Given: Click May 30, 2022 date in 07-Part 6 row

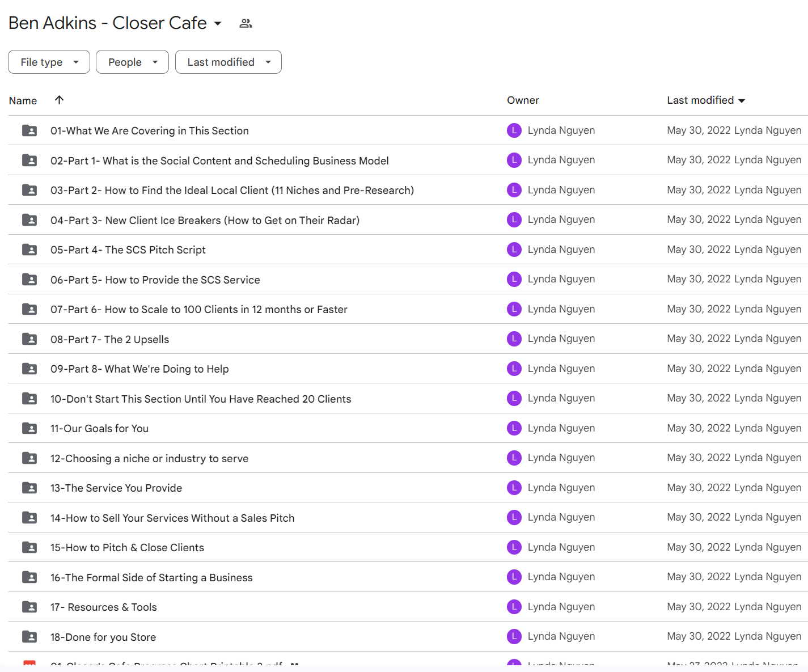Looking at the screenshot, I should point(699,309).
